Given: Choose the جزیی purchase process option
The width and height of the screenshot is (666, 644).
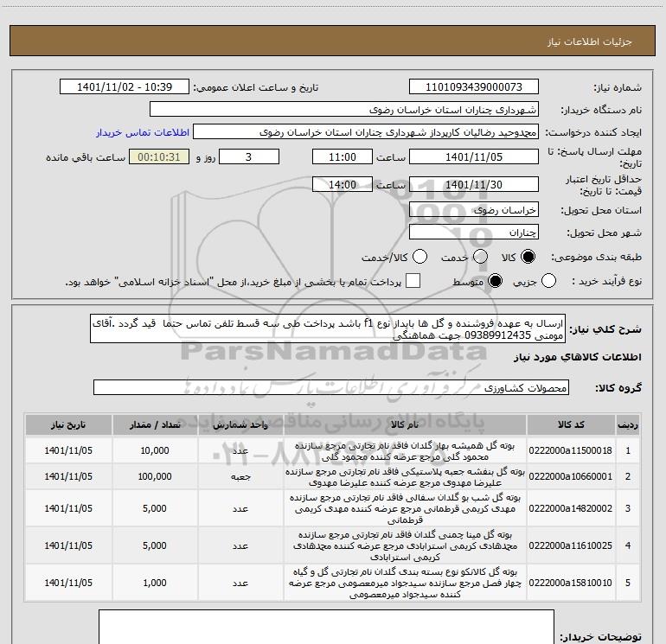Looking at the screenshot, I should pyautogui.click(x=548, y=281).
